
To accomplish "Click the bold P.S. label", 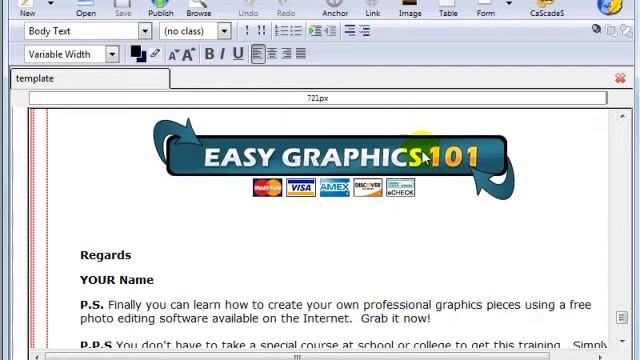I will 92,305.
